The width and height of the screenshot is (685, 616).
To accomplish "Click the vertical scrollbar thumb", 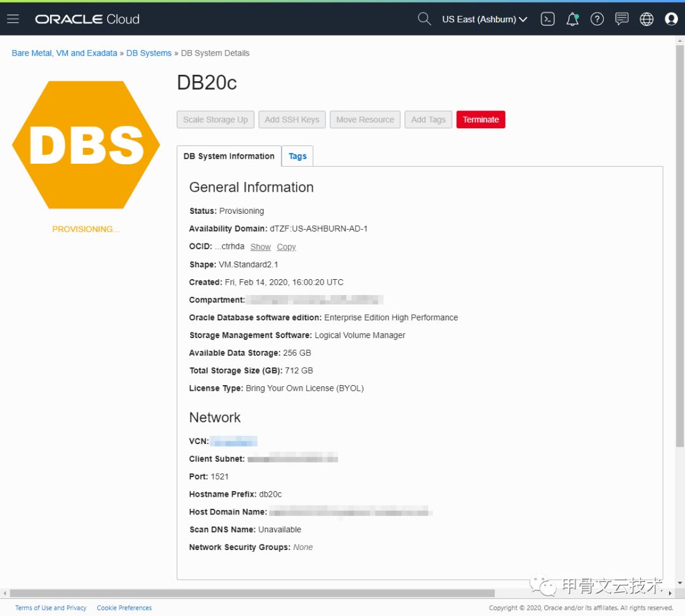I will point(679,245).
